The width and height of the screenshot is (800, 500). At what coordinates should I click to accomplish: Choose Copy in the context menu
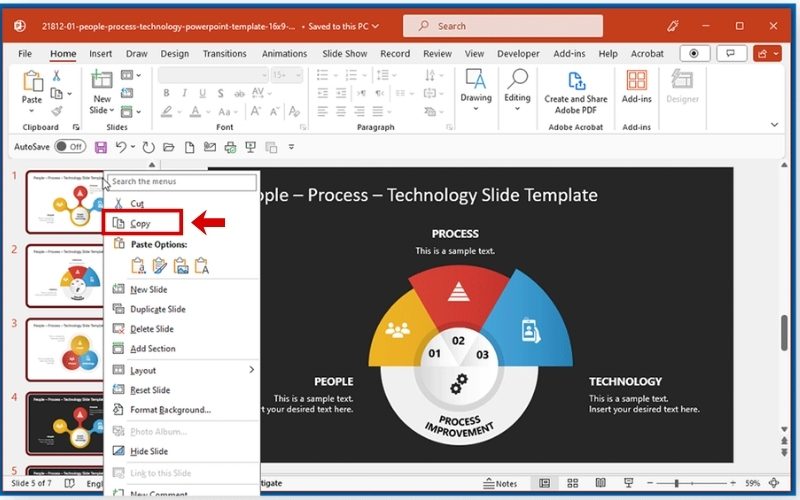click(x=142, y=223)
